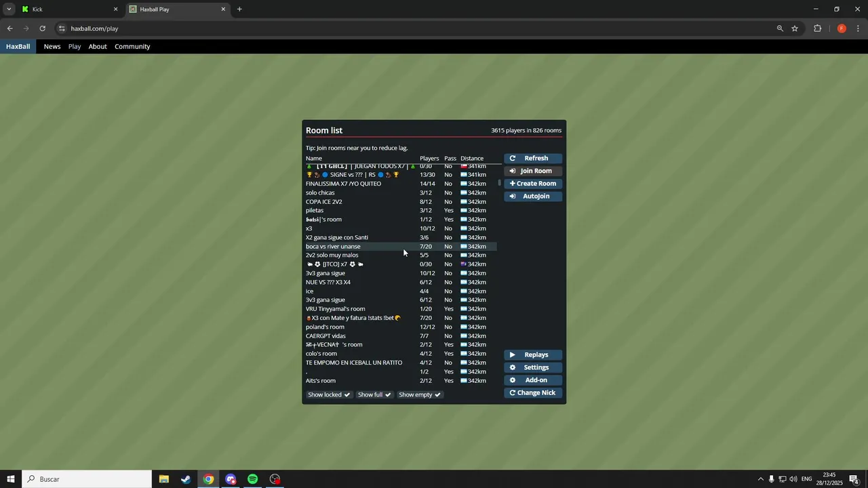The width and height of the screenshot is (868, 488).
Task: Select the 'poland's room' row
Action: click(401, 327)
